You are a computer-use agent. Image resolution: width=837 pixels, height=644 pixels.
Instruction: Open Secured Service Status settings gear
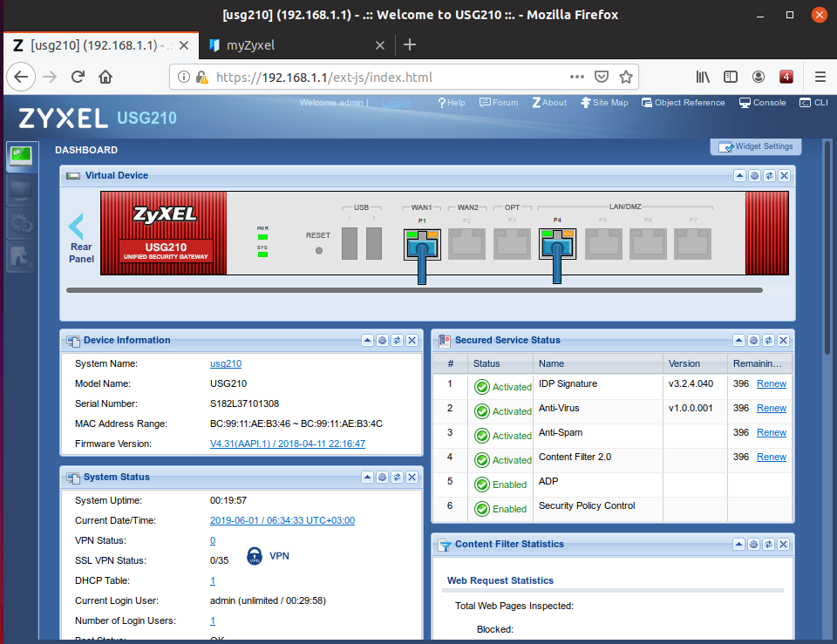(753, 341)
